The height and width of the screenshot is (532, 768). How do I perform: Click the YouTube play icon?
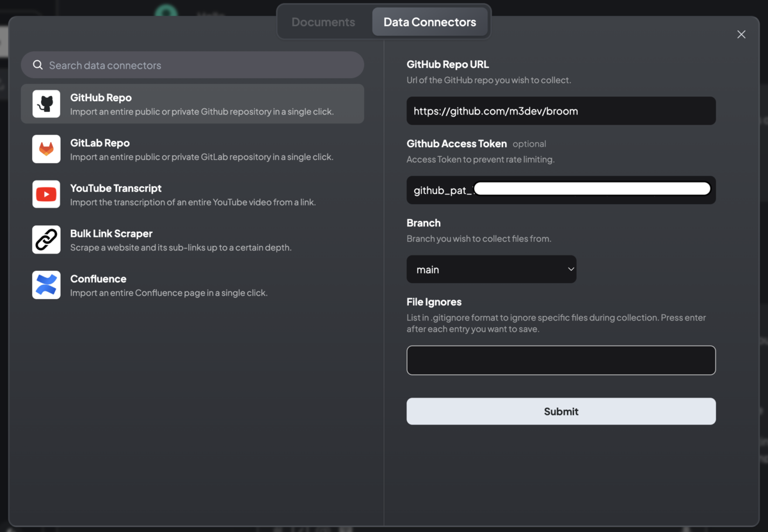pyautogui.click(x=46, y=195)
